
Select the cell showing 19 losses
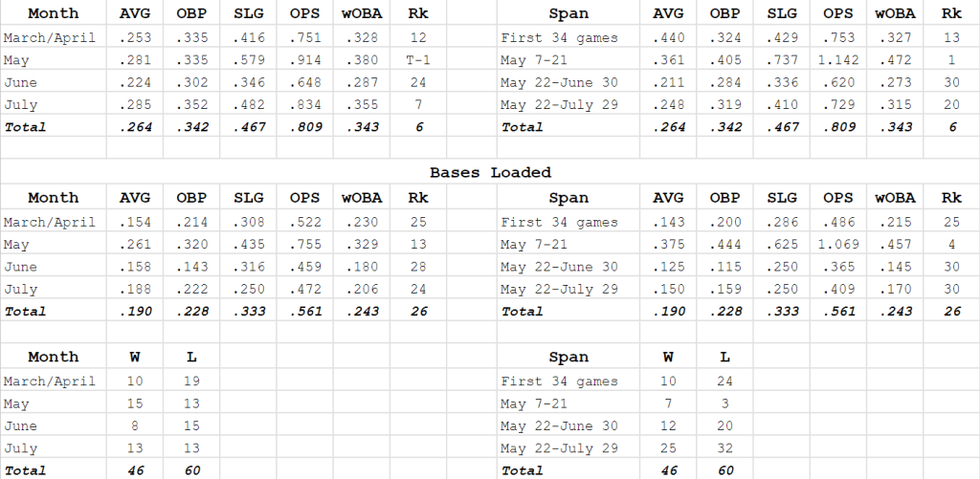click(190, 381)
